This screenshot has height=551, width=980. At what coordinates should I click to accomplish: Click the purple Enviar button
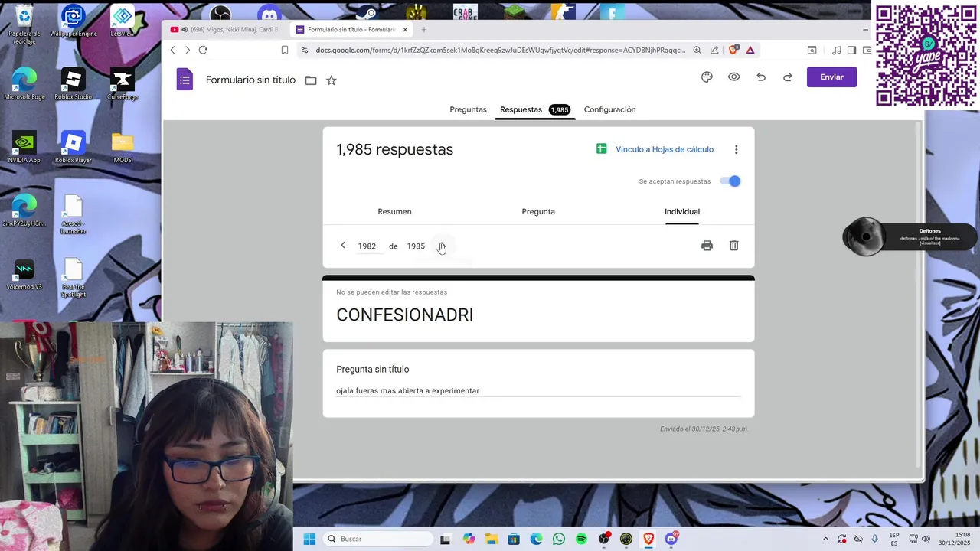coord(831,77)
